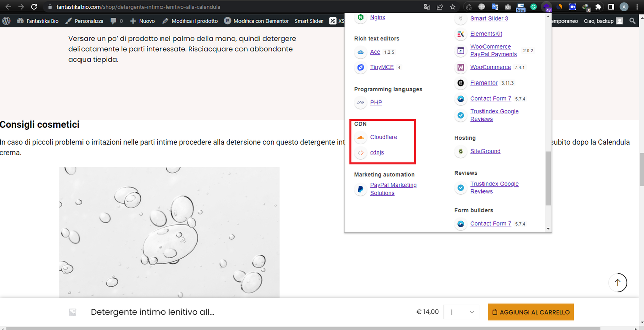Open the WooCommerce 7.4.1 link

(491, 67)
